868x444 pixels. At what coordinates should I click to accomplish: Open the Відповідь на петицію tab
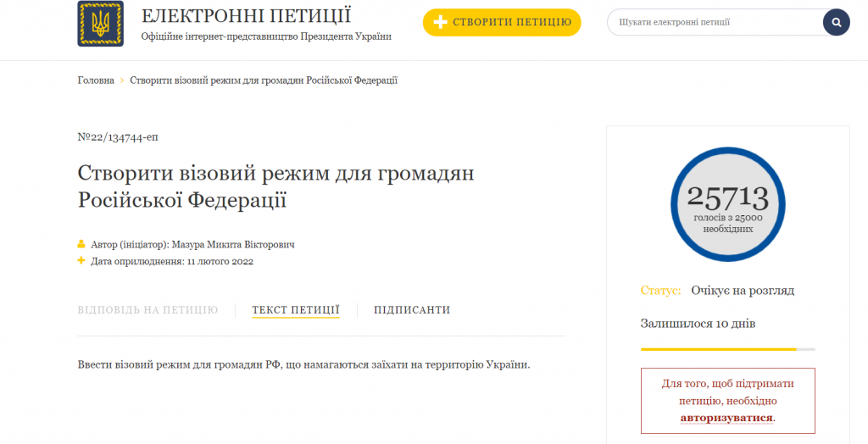tap(147, 310)
